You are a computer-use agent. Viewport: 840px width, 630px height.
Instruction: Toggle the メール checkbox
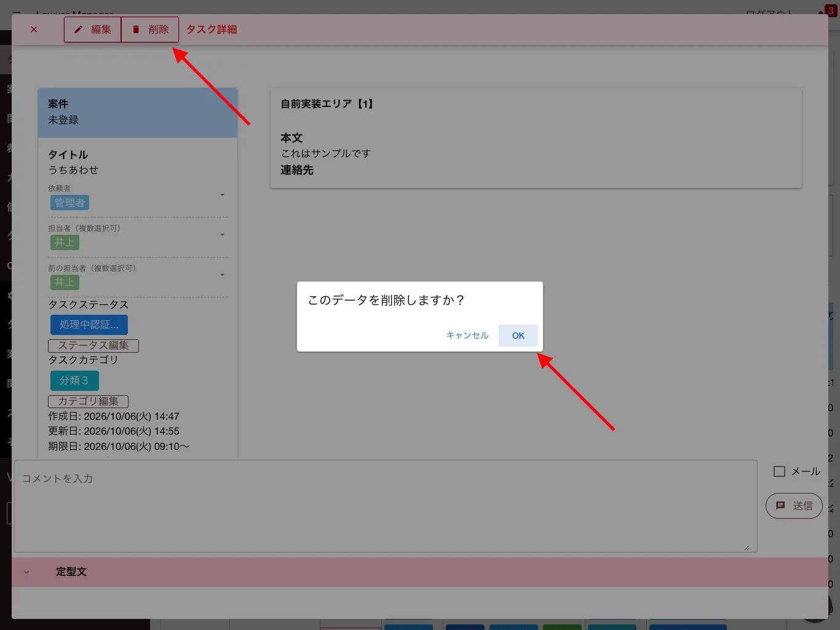pos(779,471)
